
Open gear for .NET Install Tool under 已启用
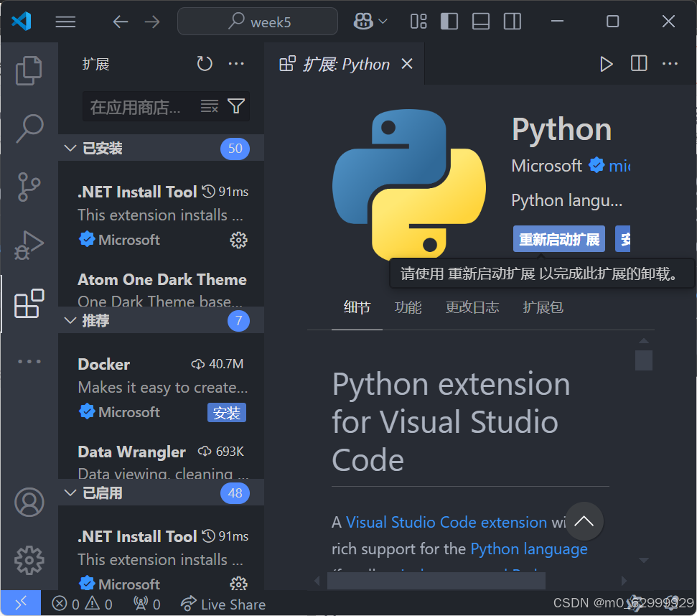238,583
